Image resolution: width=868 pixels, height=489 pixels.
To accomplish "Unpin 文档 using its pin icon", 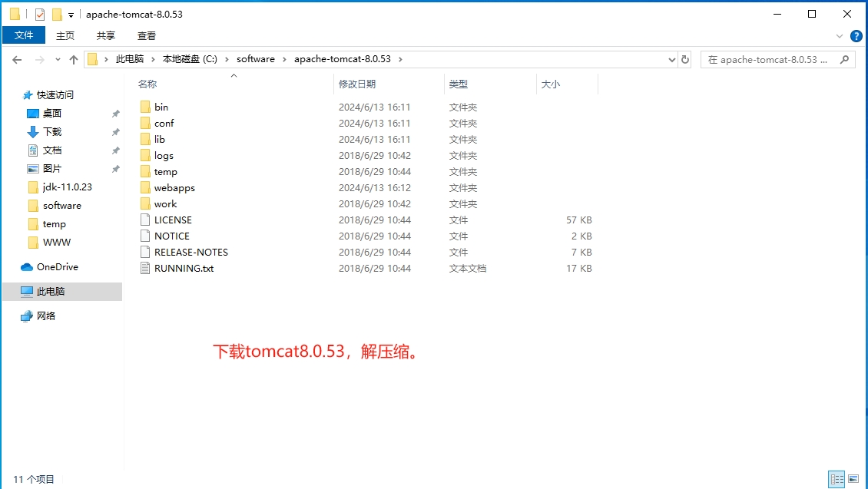I will pos(116,150).
